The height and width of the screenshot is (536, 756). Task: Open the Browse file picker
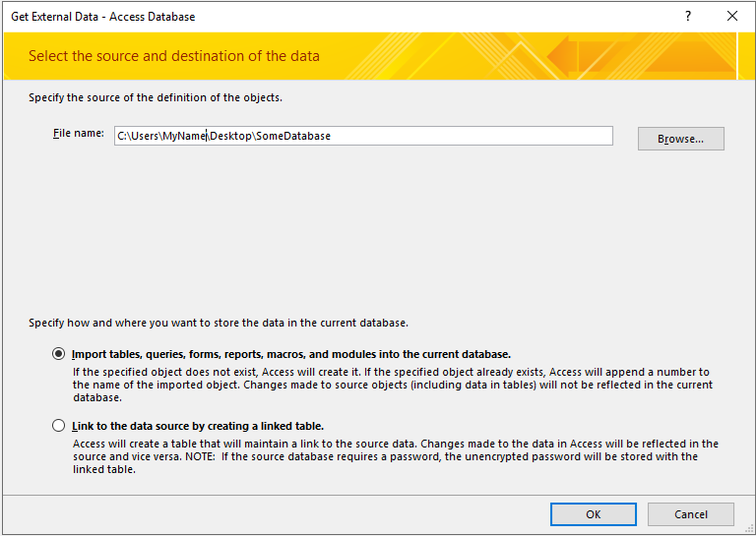pyautogui.click(x=680, y=139)
